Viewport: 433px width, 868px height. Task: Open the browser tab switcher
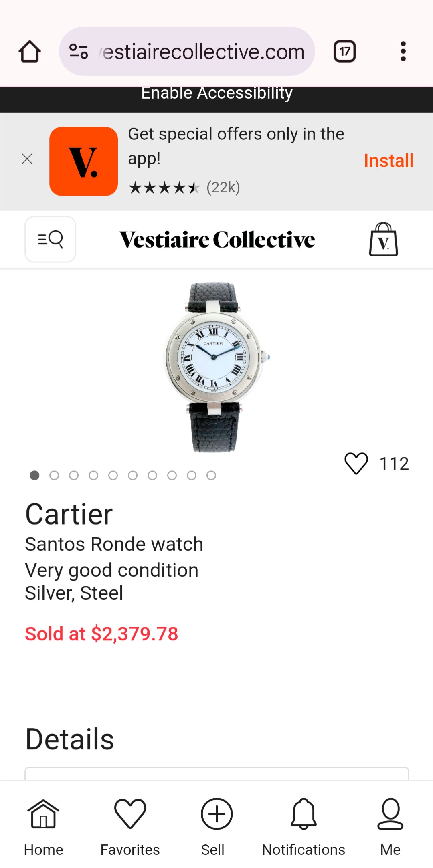[x=344, y=52]
